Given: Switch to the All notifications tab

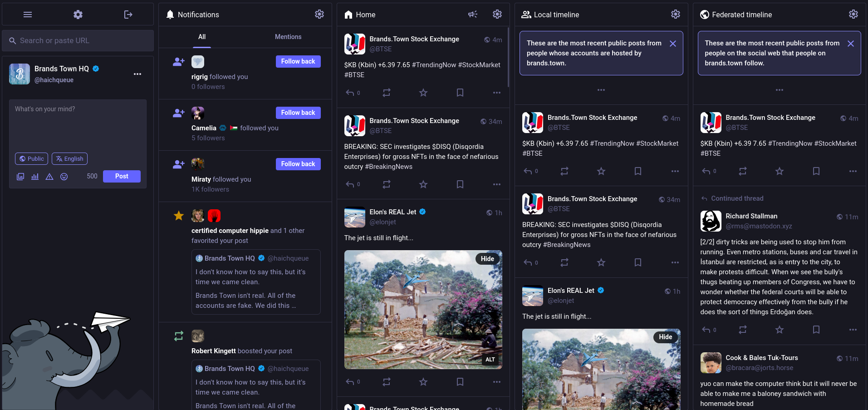Looking at the screenshot, I should pos(202,37).
